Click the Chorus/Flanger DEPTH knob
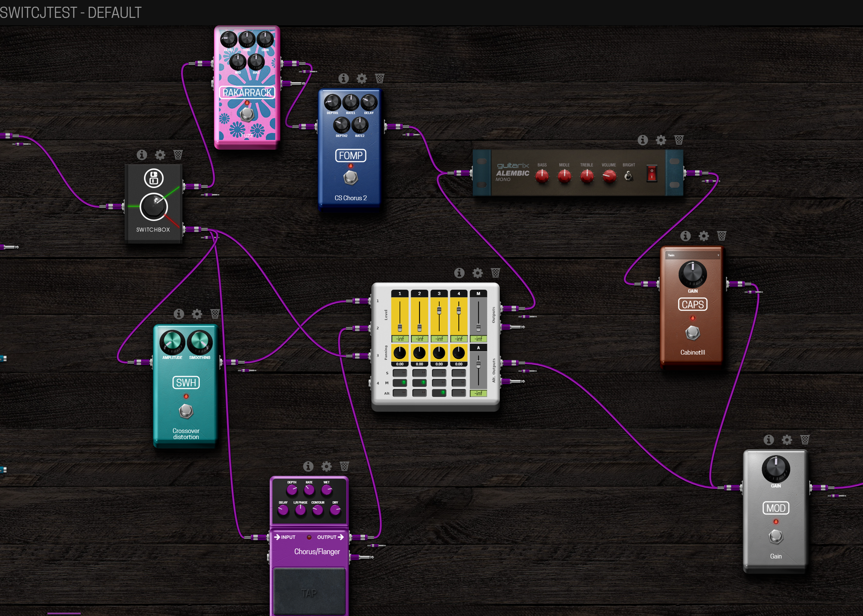 click(292, 490)
